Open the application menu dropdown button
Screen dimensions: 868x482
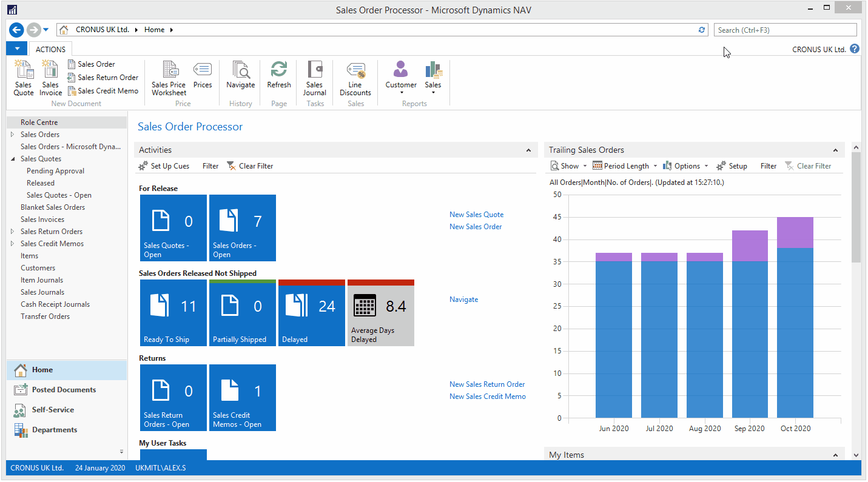click(x=17, y=49)
